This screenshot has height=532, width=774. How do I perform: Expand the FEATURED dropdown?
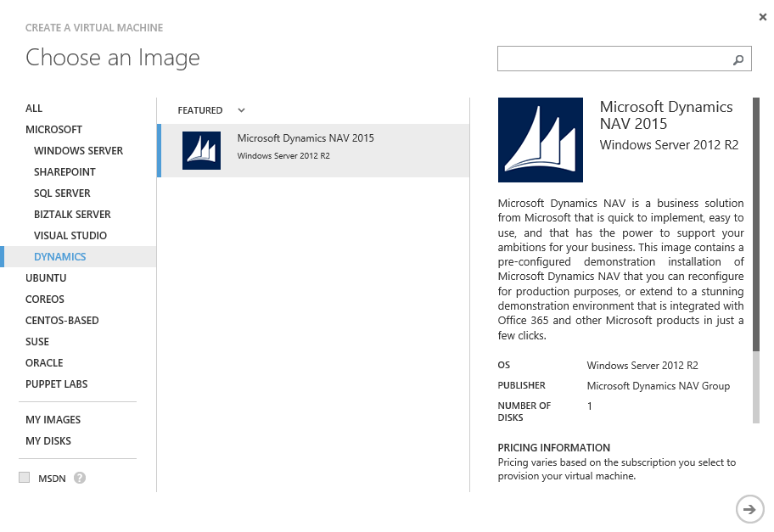240,110
